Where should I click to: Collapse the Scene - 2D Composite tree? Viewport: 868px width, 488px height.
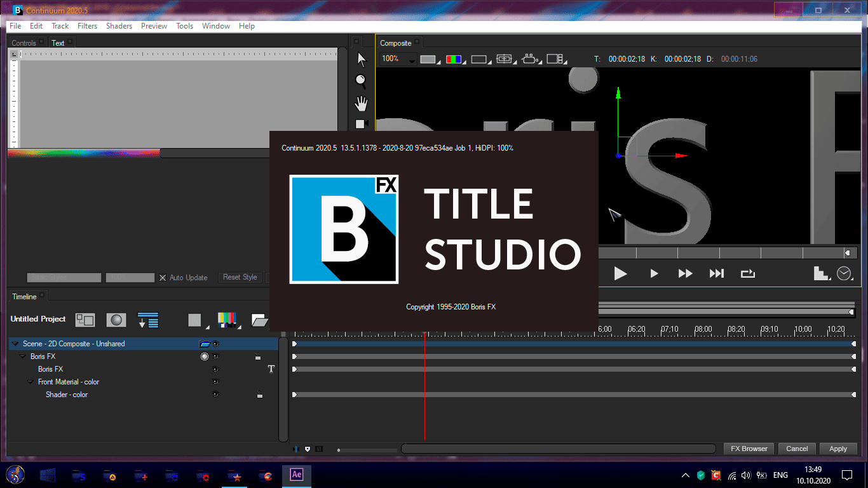15,344
